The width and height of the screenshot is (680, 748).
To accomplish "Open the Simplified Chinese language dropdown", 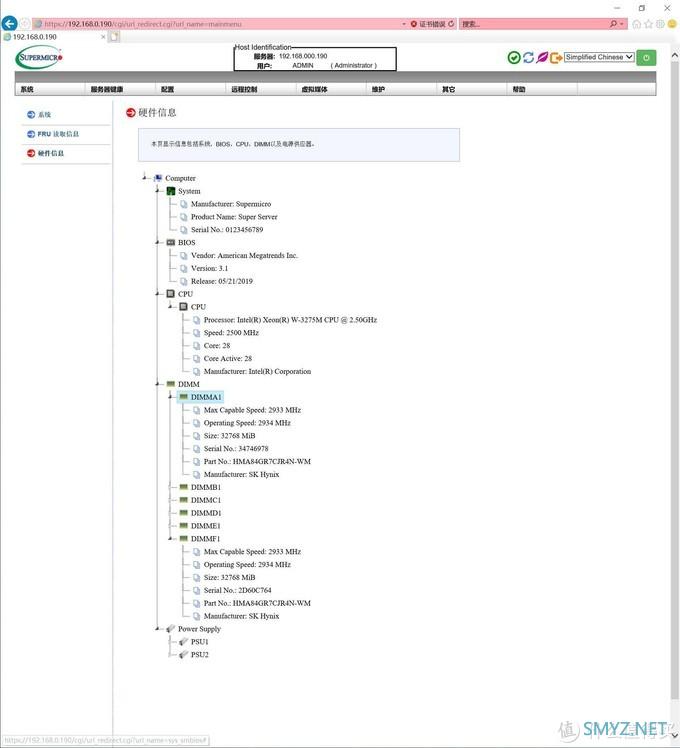I will [x=599, y=57].
